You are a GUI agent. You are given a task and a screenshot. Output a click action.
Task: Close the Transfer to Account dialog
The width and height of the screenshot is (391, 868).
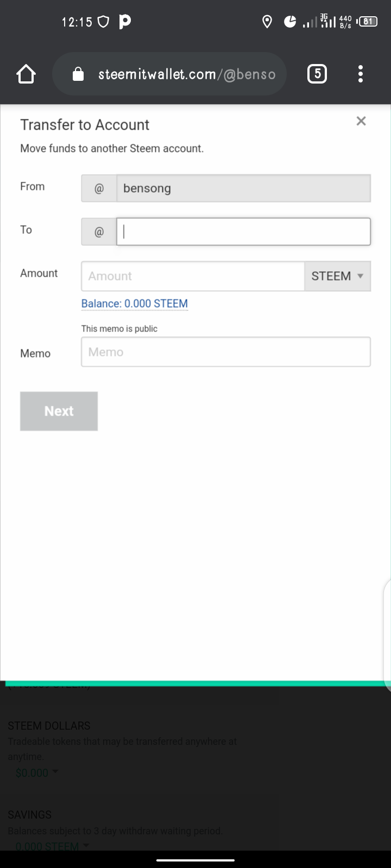(x=361, y=121)
